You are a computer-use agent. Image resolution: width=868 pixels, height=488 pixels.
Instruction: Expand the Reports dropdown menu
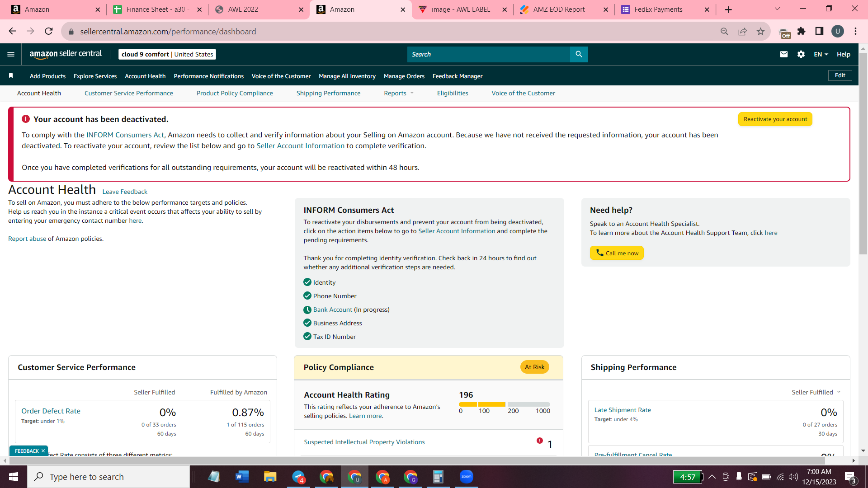click(x=399, y=93)
